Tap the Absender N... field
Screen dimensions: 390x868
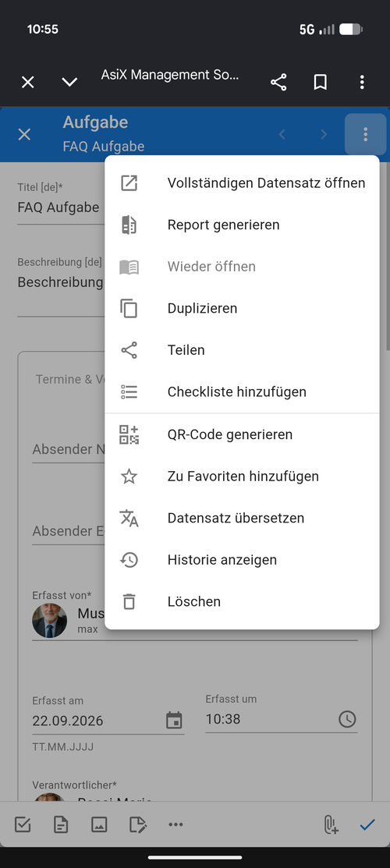(69, 449)
